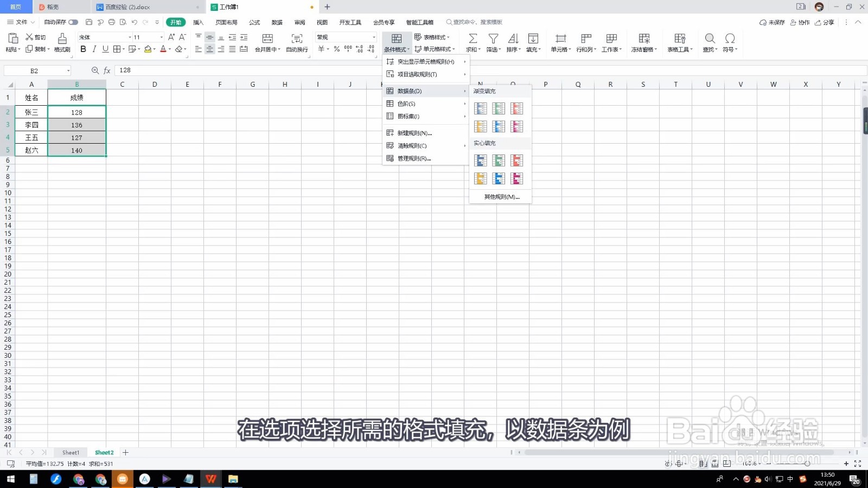Click the 筛选 filter funnel icon
868x488 pixels.
[493, 38]
